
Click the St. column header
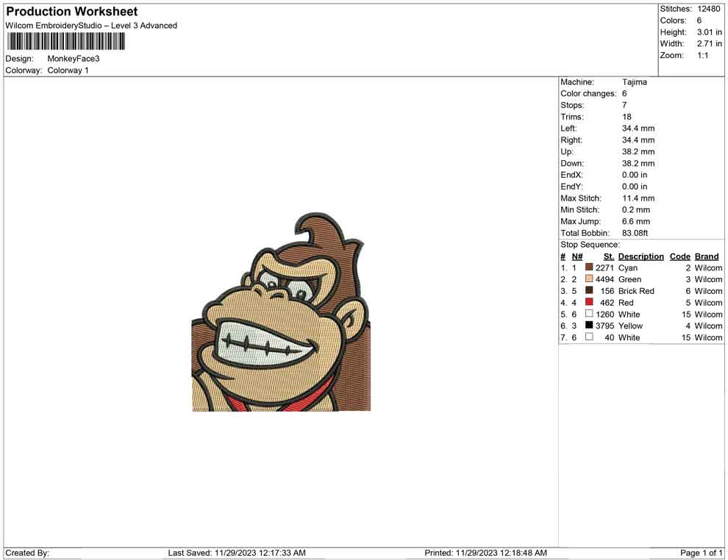(609, 256)
